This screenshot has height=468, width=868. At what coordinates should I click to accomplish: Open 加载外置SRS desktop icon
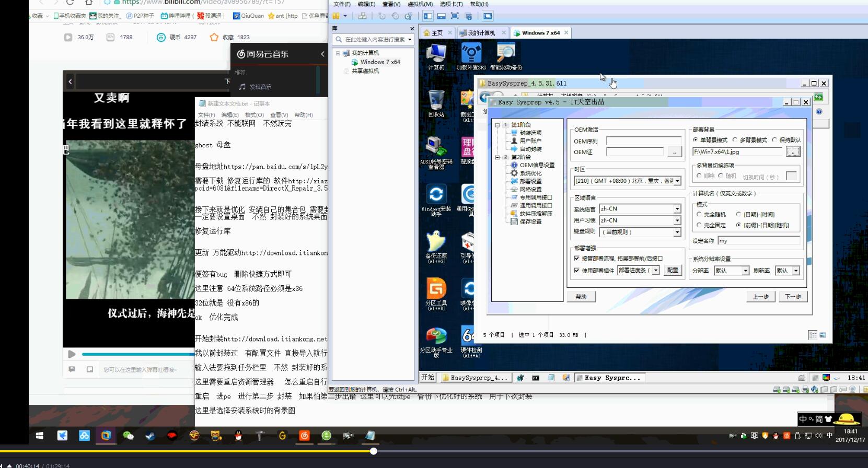[x=471, y=57]
